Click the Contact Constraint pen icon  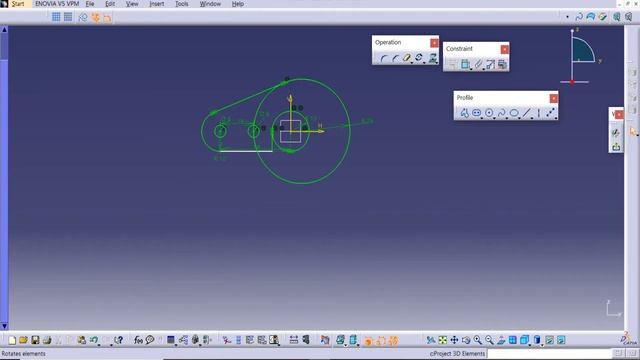click(x=478, y=64)
